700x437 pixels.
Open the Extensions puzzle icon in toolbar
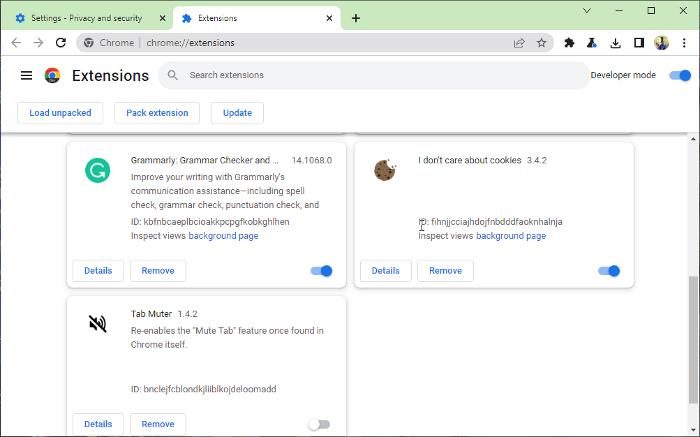coord(570,43)
